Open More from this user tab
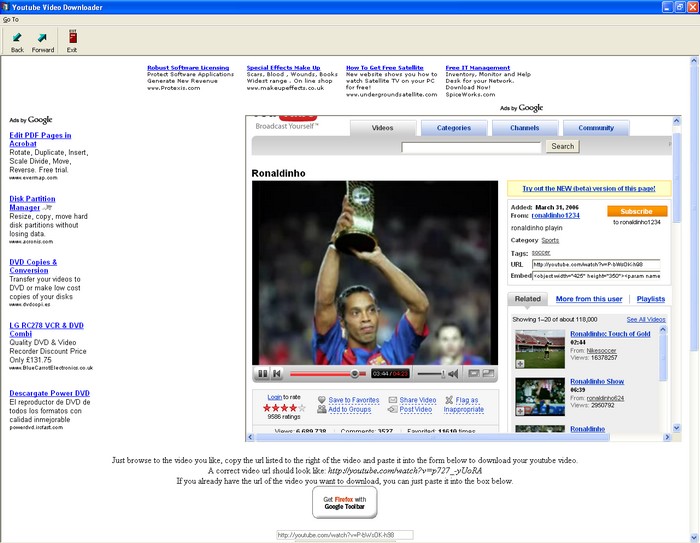 coord(589,299)
